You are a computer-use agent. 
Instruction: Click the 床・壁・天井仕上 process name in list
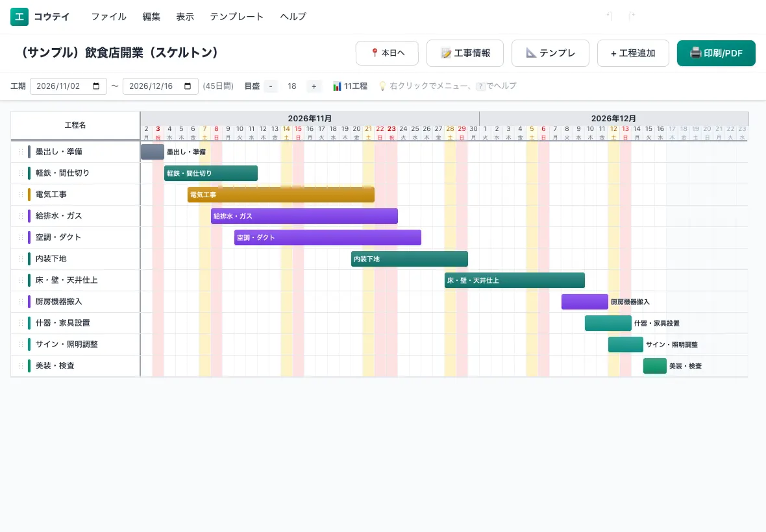point(66,280)
